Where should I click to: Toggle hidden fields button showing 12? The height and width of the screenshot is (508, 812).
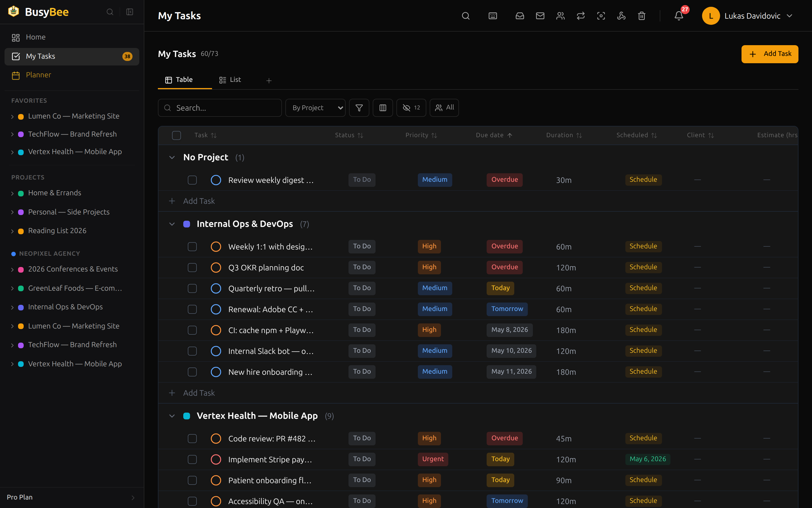(x=411, y=108)
